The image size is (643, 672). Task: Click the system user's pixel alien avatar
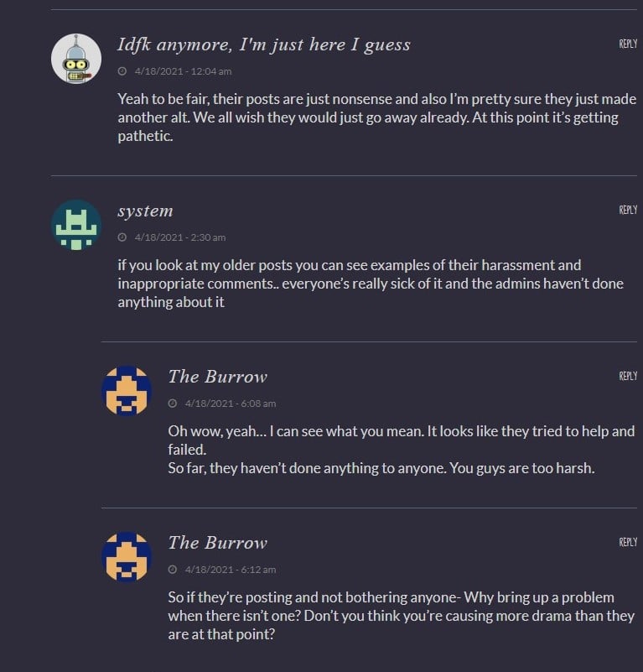click(76, 225)
